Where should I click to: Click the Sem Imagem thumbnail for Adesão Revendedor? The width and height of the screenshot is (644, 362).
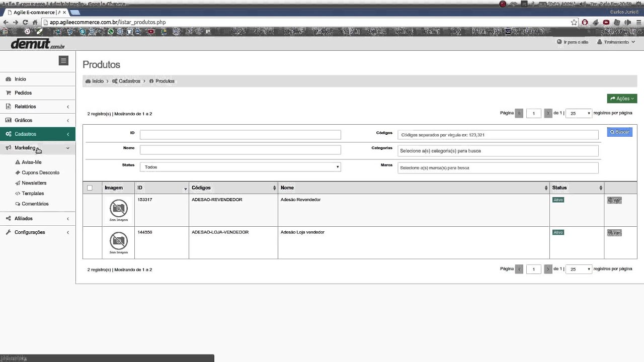pos(119,210)
